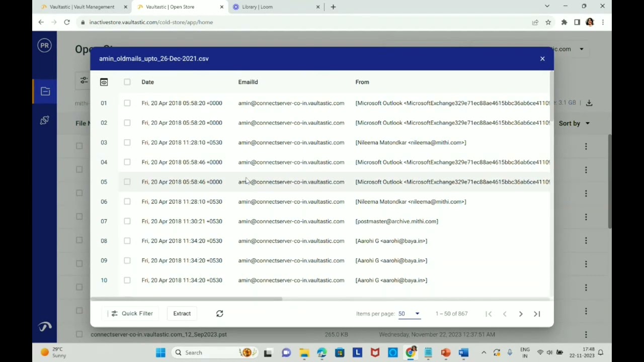This screenshot has height=362, width=644.
Task: Select checkbox of connectserver pst file row
Action: coord(79,334)
